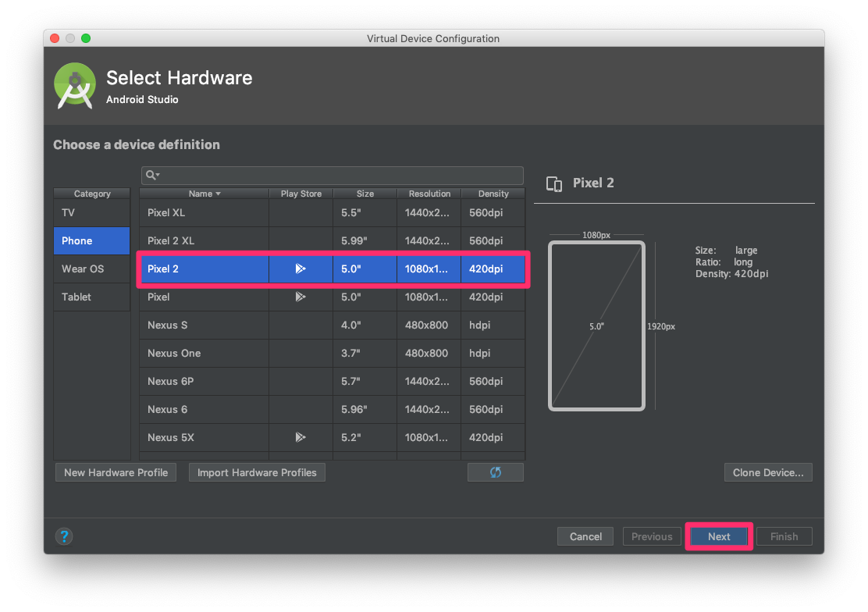The width and height of the screenshot is (868, 612).
Task: Click the Android Studio logo icon
Action: (x=75, y=86)
